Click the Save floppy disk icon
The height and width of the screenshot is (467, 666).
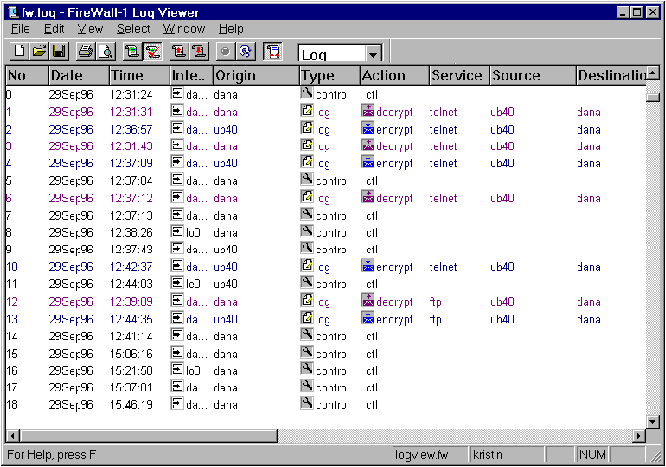tap(58, 51)
